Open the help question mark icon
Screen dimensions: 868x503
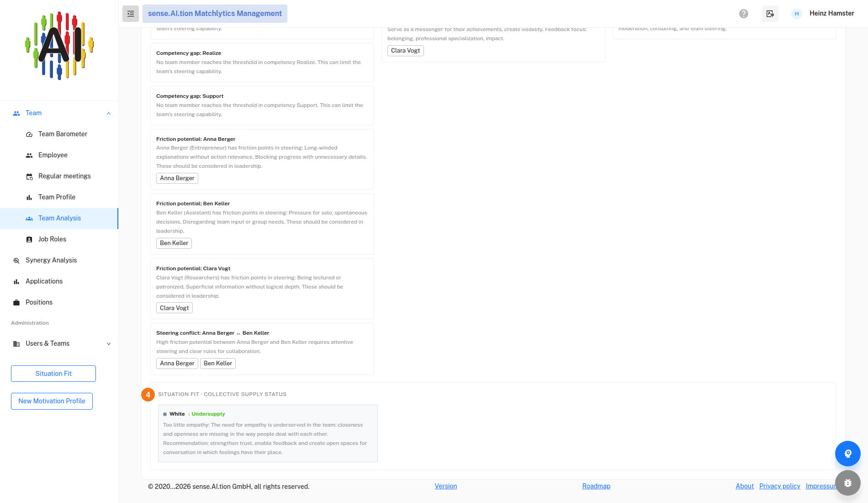coord(744,14)
